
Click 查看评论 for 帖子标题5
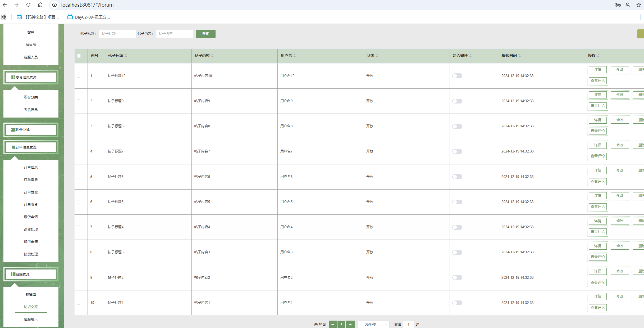click(x=598, y=206)
